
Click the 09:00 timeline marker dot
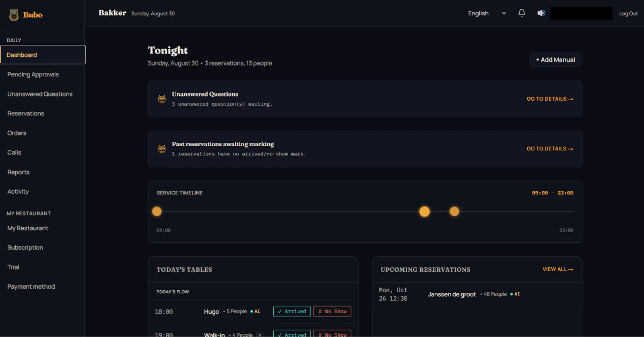pos(157,211)
